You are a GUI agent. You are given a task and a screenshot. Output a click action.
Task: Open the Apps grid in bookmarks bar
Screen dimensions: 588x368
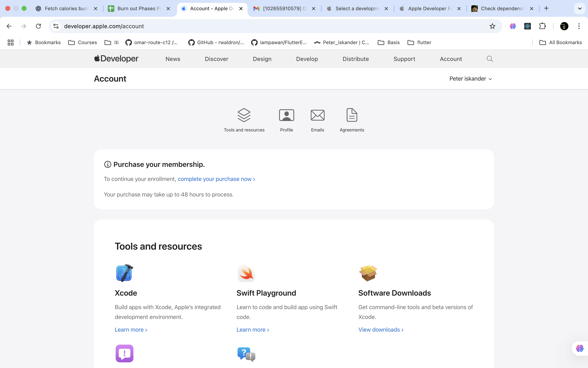pyautogui.click(x=10, y=43)
